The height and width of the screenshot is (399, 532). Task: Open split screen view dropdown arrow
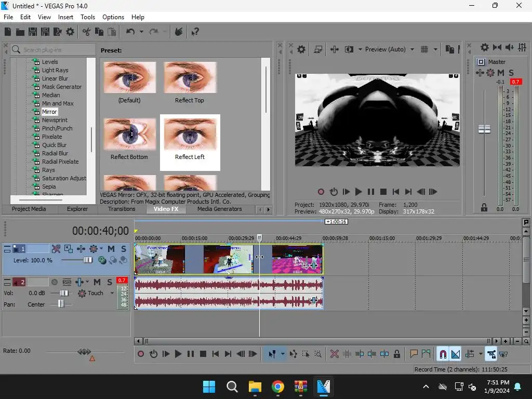coord(360,49)
